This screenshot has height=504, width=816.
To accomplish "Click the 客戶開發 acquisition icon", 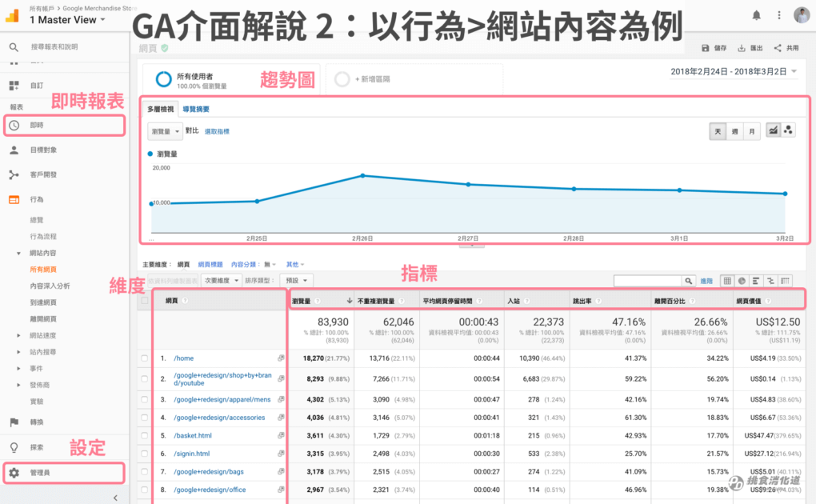I will point(14,175).
